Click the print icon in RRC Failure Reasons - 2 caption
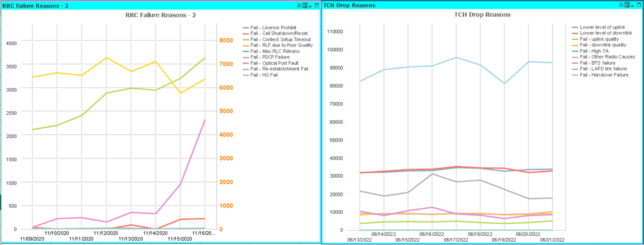This screenshot has height=245, width=644. (x=299, y=6)
